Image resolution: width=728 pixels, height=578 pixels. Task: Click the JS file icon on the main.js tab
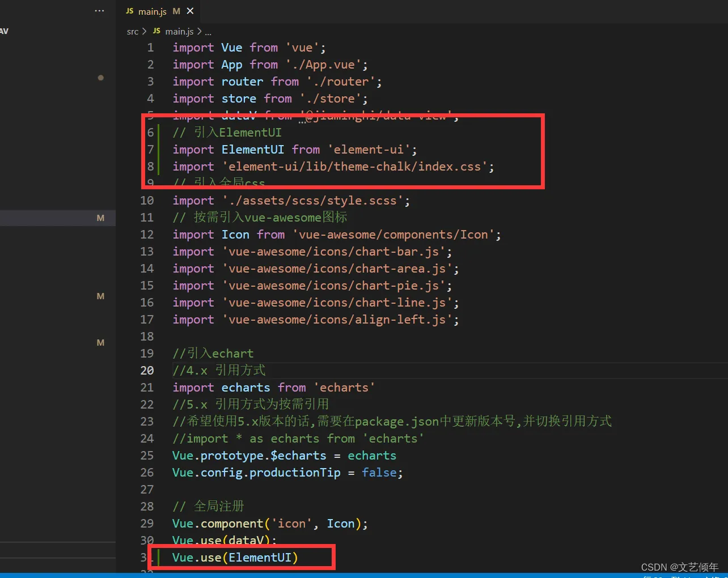(x=130, y=11)
